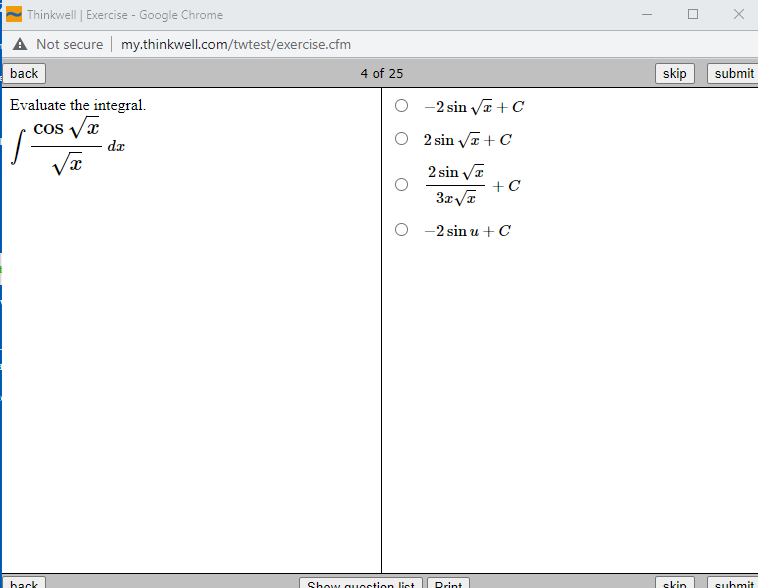
Task: Click the top submit button
Action: (x=733, y=74)
